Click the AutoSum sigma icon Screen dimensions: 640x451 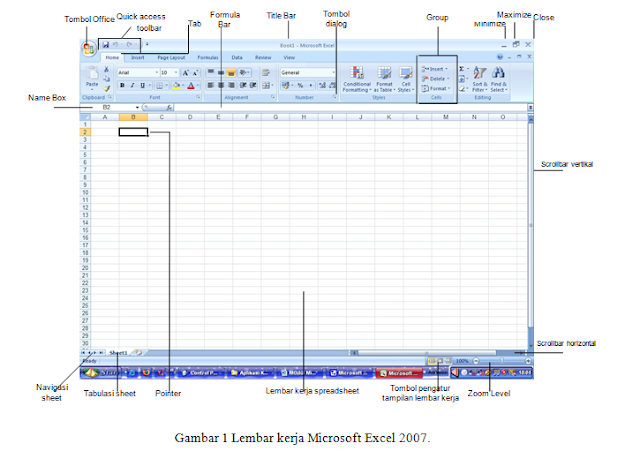[464, 69]
